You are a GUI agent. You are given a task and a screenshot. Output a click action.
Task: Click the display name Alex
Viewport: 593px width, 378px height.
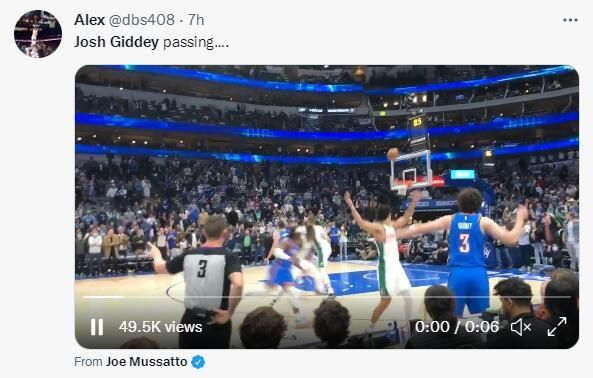pyautogui.click(x=90, y=20)
